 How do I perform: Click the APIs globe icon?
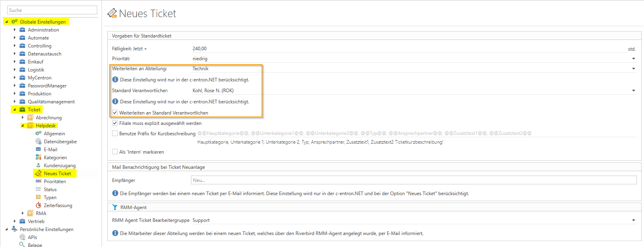(x=22, y=237)
